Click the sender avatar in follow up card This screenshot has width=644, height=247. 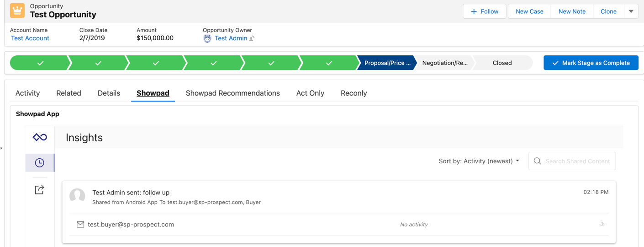click(x=77, y=196)
